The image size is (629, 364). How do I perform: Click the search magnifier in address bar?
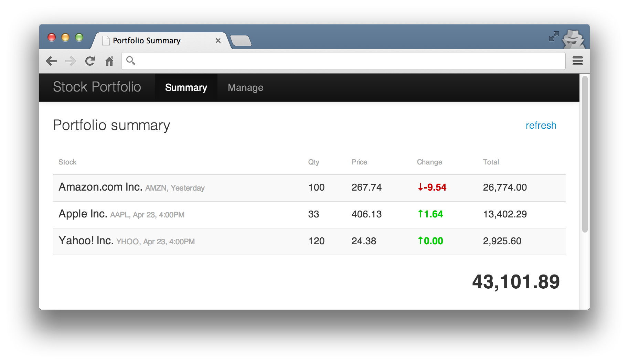(x=131, y=61)
